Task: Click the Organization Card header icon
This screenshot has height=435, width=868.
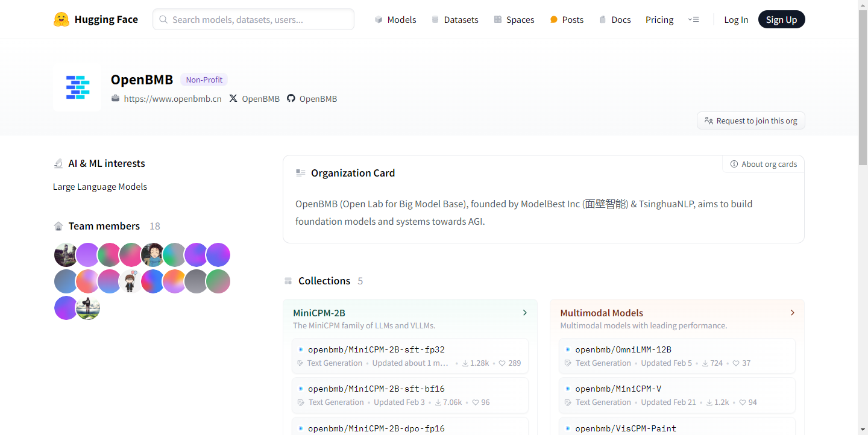Action: coord(301,173)
